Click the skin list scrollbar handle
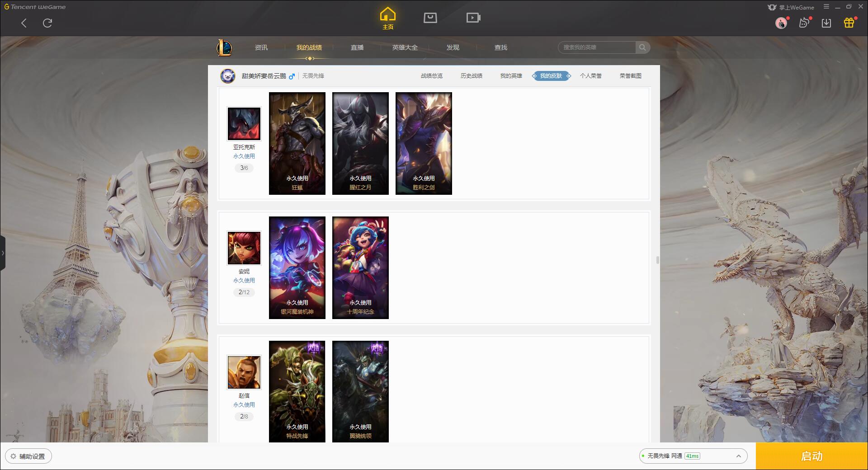 (x=657, y=260)
